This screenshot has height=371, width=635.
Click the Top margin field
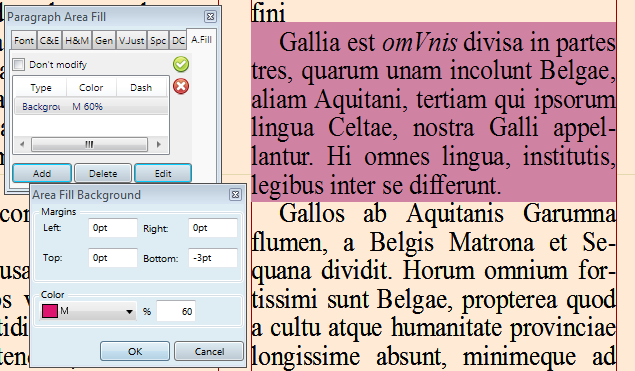tap(113, 258)
